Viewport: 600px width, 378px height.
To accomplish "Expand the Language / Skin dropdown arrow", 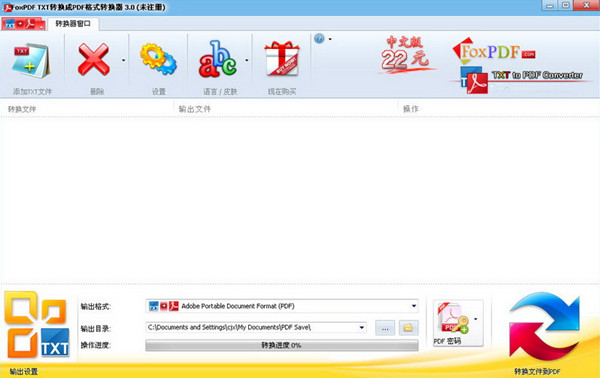I will (246, 60).
